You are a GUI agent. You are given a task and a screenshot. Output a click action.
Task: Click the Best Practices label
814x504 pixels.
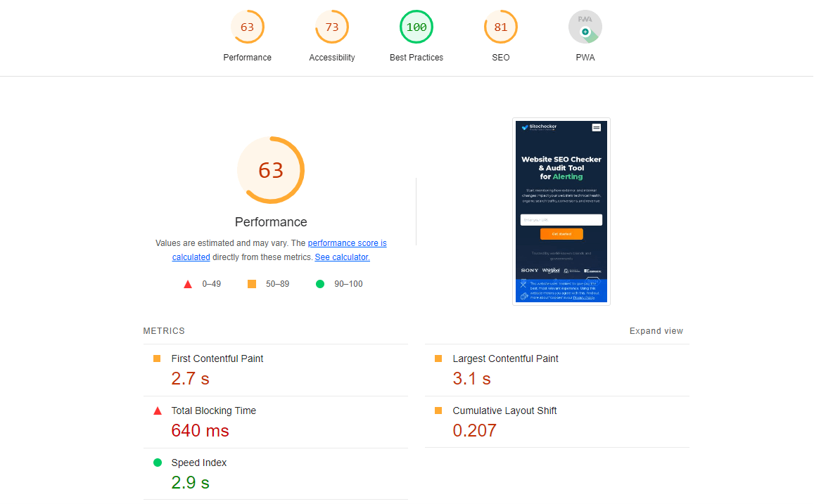click(x=416, y=58)
